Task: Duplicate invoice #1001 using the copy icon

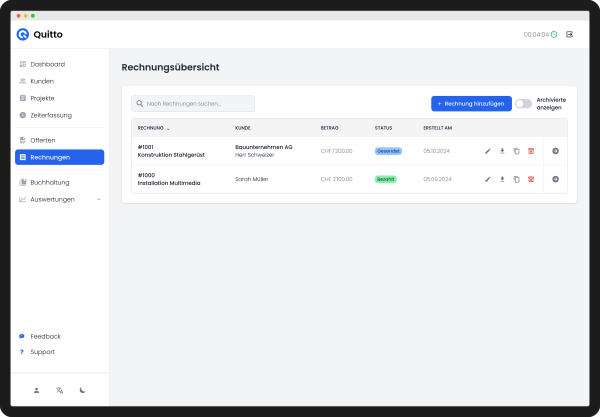Action: point(516,151)
